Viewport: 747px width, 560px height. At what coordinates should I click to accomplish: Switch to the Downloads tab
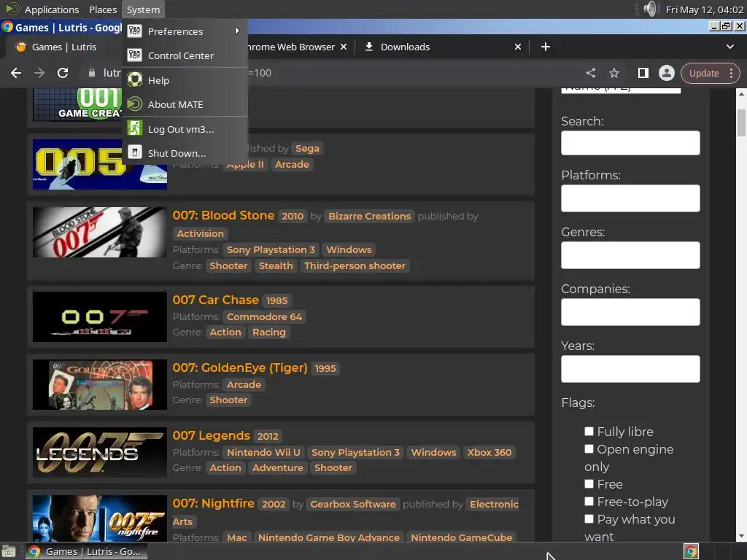coord(405,47)
